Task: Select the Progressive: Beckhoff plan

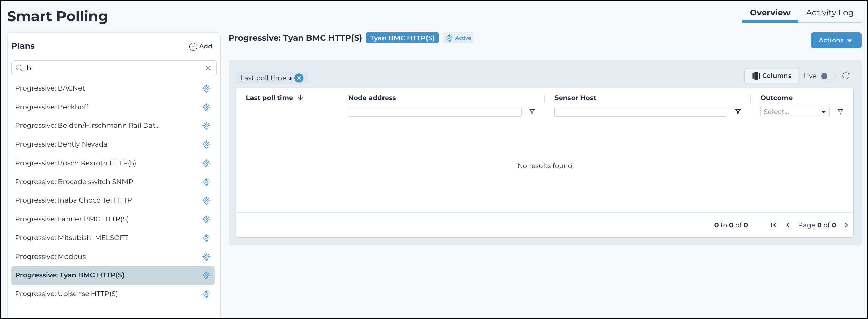Action: 113,107
